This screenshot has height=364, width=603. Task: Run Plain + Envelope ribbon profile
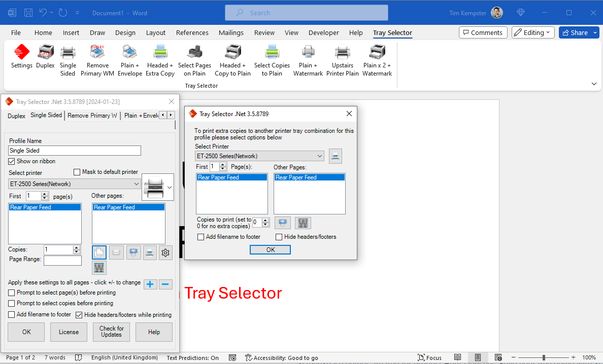coord(129,61)
